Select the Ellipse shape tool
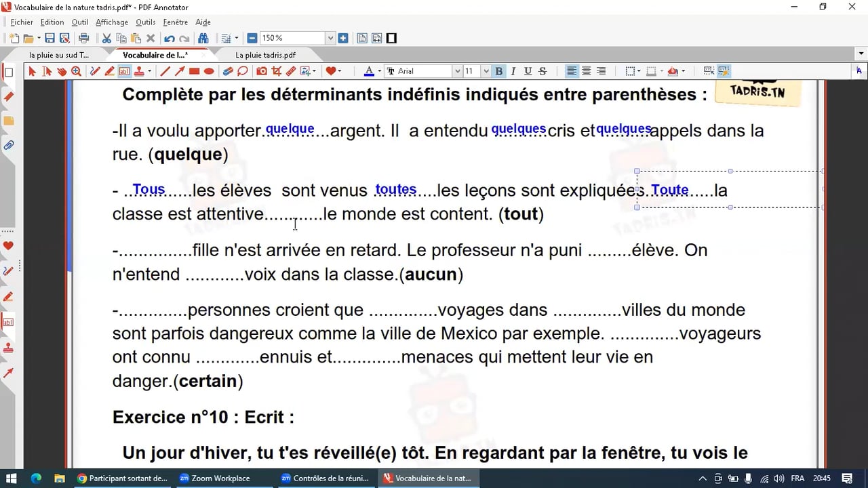 (209, 71)
